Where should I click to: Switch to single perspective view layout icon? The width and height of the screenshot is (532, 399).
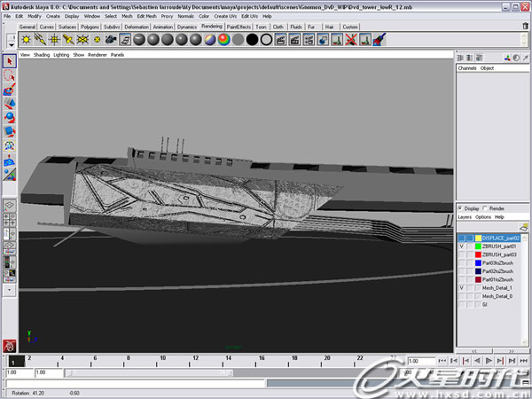10,206
